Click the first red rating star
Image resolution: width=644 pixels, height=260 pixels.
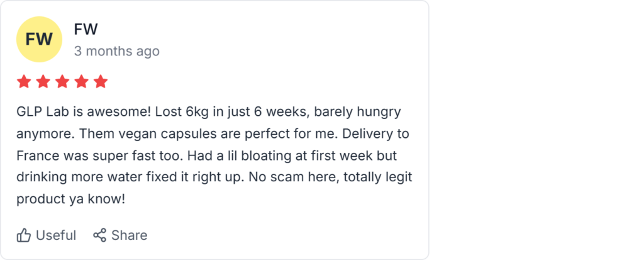pyautogui.click(x=24, y=82)
